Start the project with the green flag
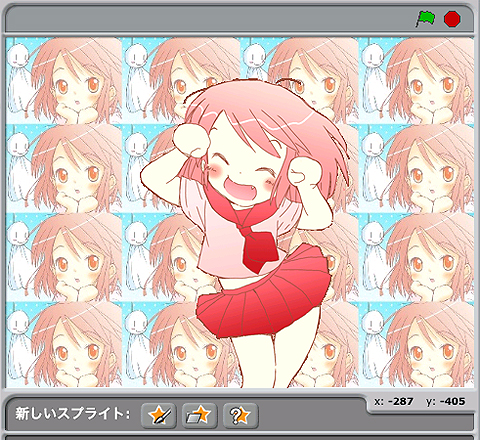Viewport: 480px width, 440px height. (425, 19)
